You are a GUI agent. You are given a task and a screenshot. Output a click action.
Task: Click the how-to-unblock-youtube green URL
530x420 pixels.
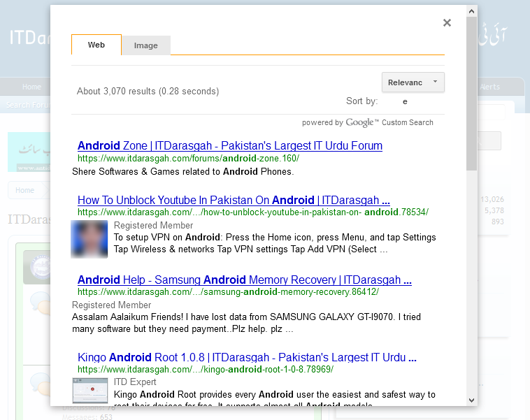[253, 212]
